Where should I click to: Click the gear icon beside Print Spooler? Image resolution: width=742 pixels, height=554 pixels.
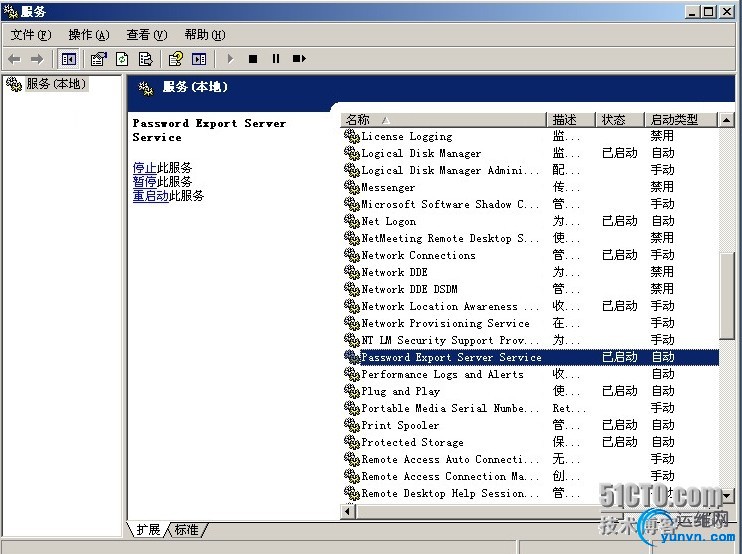pyautogui.click(x=352, y=425)
